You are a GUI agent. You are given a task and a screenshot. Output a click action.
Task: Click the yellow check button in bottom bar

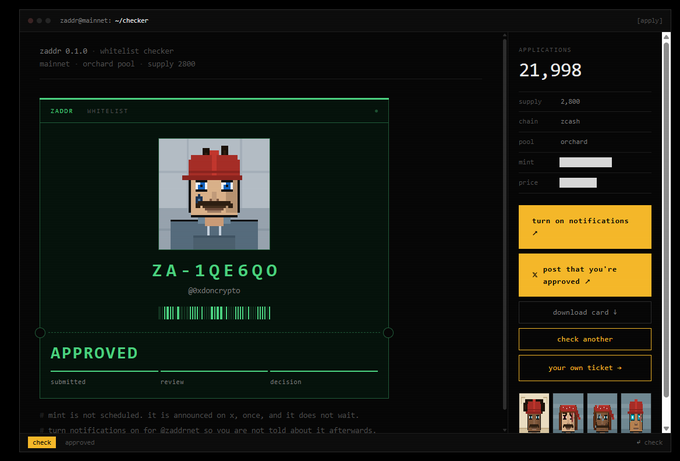[x=42, y=442]
